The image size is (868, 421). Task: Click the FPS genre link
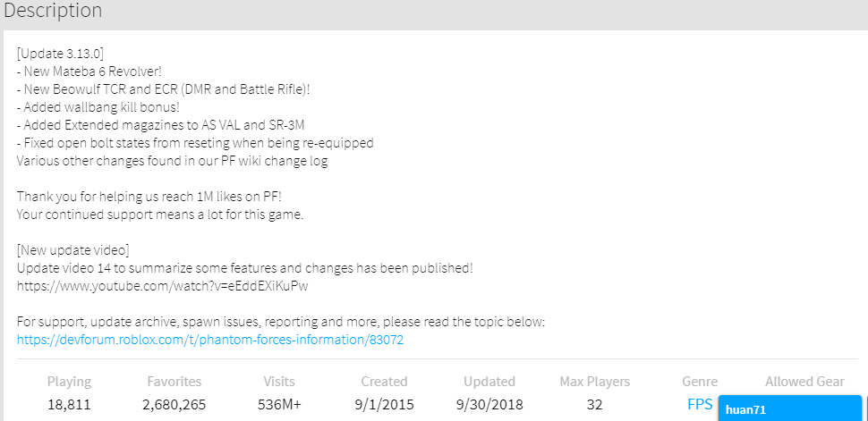tap(700, 404)
